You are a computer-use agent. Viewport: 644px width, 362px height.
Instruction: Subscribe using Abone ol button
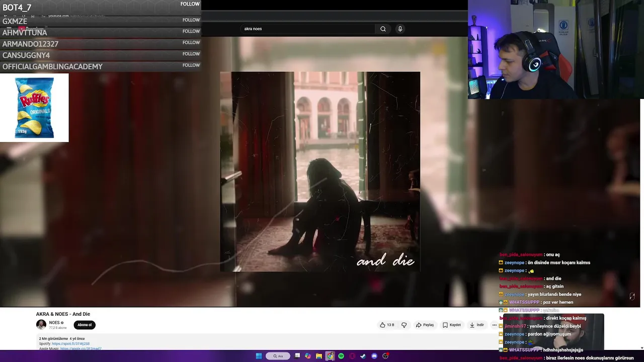(85, 325)
